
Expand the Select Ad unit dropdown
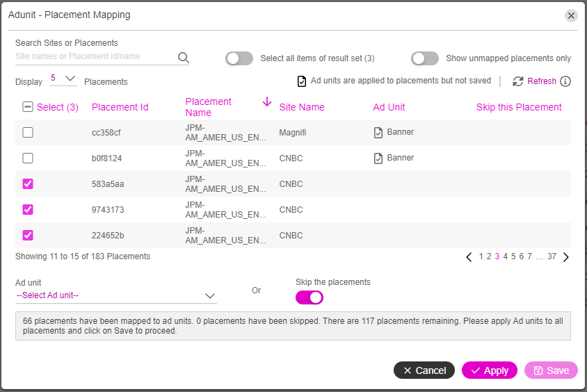pos(116,295)
